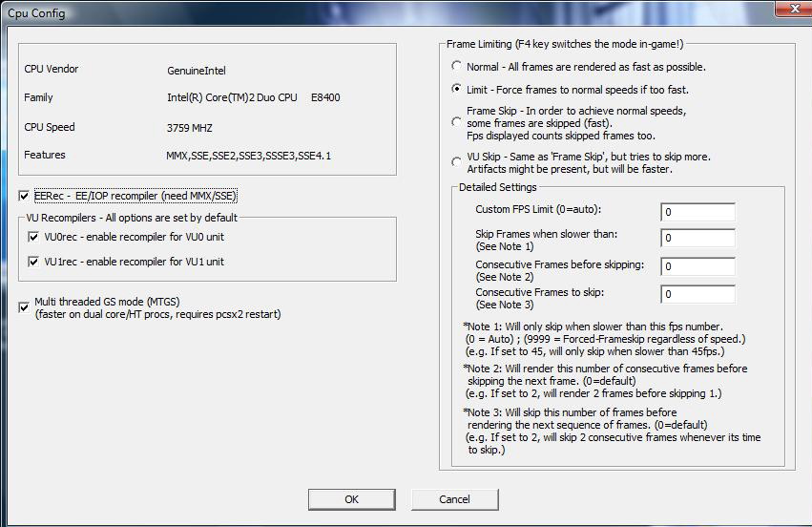The height and width of the screenshot is (527, 812).
Task: Click the Note 3 explanation text
Action: click(613, 432)
